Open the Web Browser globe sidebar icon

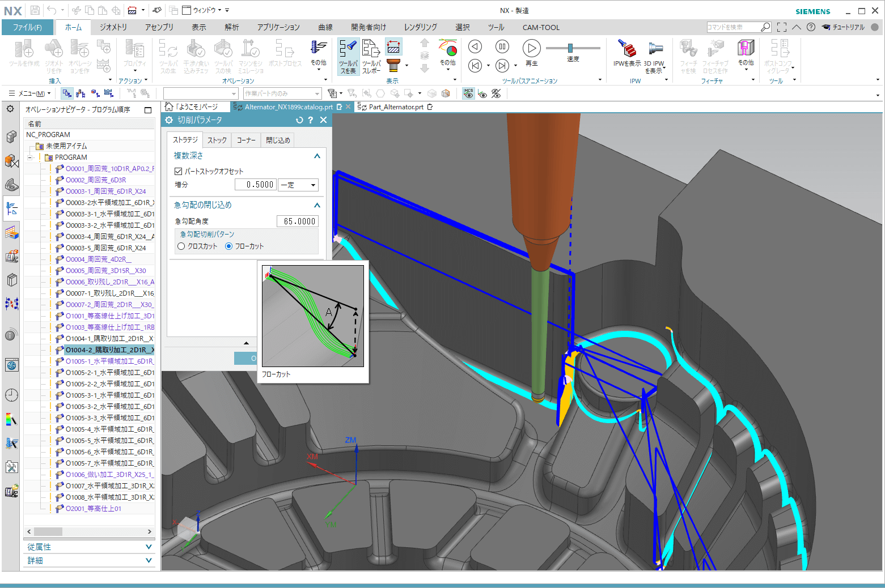point(11,365)
